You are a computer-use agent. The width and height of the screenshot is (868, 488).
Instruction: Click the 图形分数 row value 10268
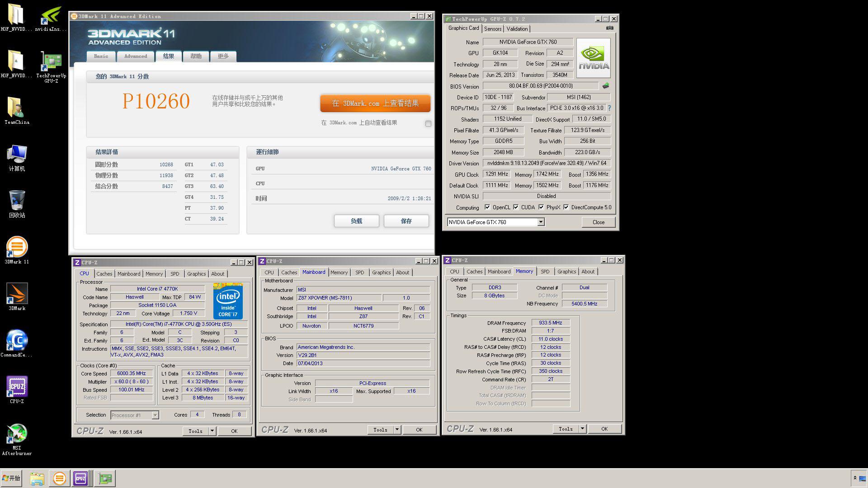pyautogui.click(x=166, y=164)
